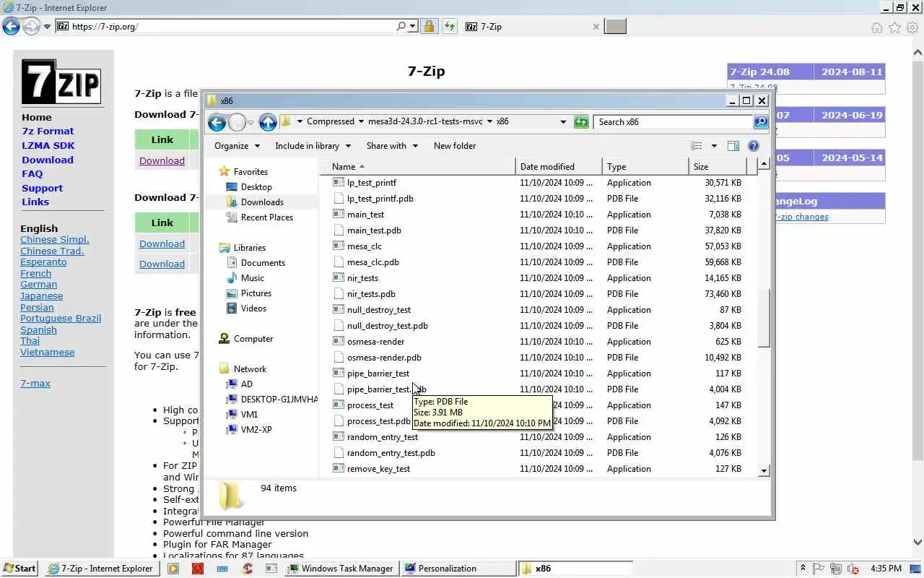Go back in the x86 Explorer window
The image size is (924, 578).
[x=217, y=122]
